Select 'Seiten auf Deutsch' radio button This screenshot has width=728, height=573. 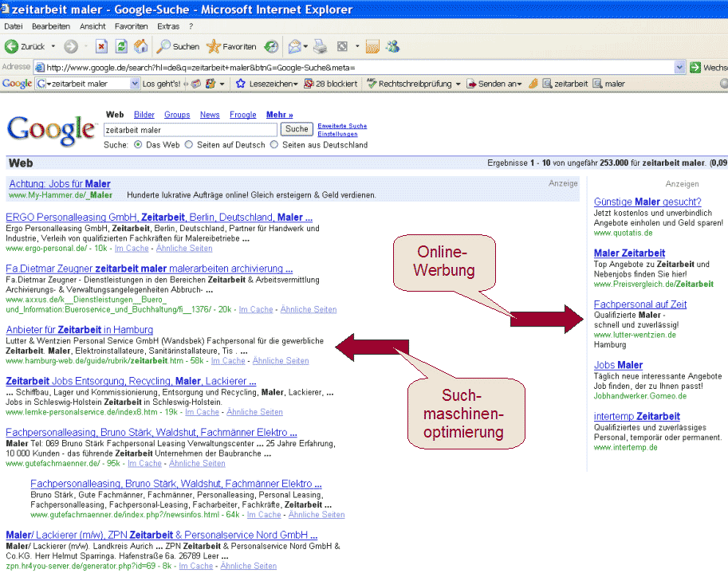188,145
